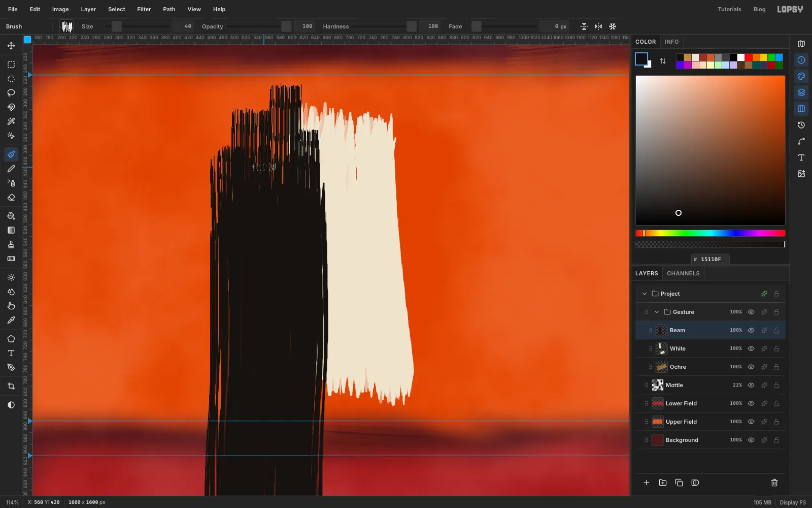This screenshot has height=508, width=812.
Task: Switch to the Channels tab
Action: [683, 273]
